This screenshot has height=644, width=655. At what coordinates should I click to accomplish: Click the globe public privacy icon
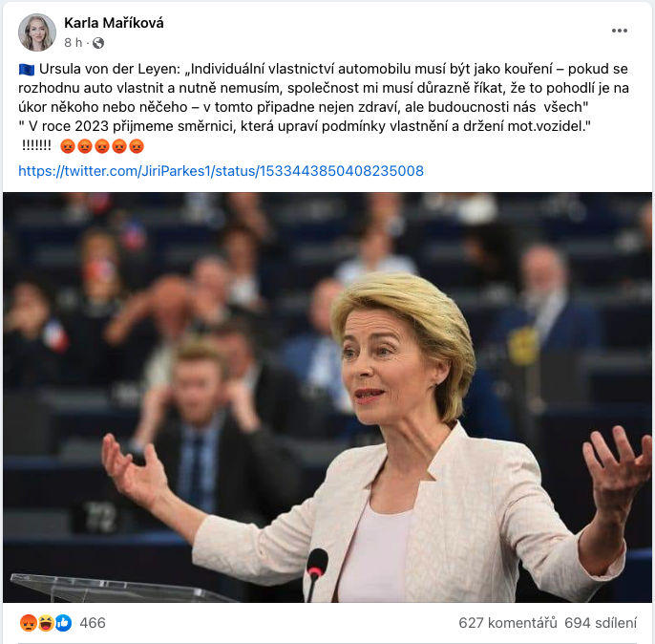pos(98,43)
